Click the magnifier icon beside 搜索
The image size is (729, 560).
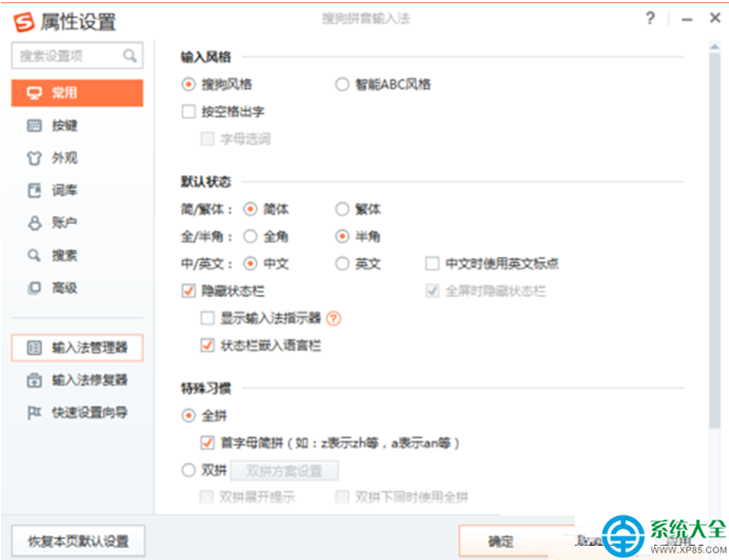[34, 255]
